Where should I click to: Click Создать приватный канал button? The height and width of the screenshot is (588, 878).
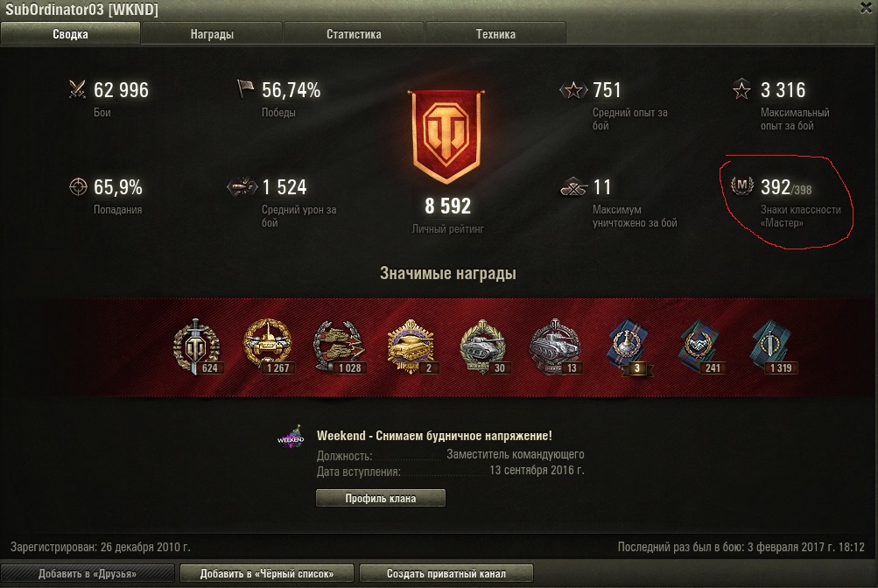(446, 573)
